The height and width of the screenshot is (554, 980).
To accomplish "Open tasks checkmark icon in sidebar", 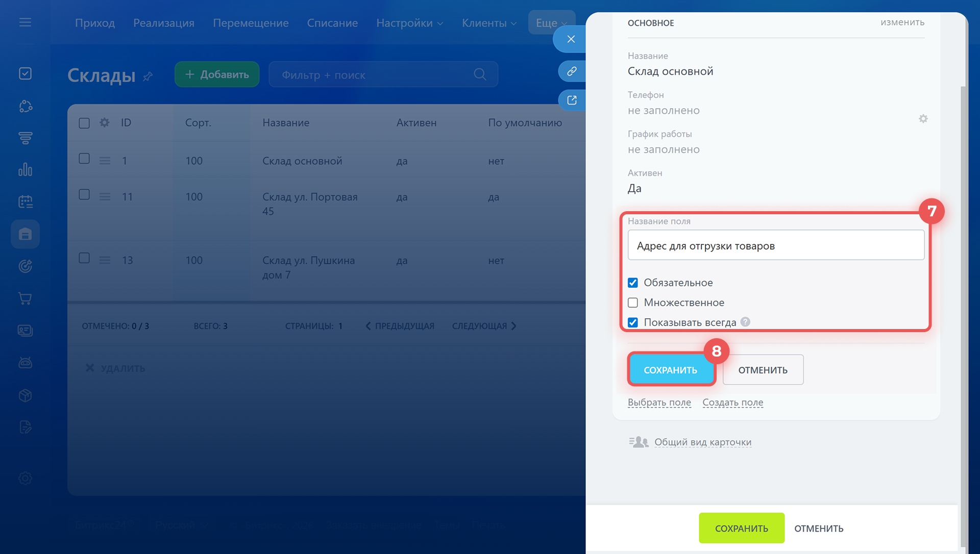I will (x=25, y=73).
